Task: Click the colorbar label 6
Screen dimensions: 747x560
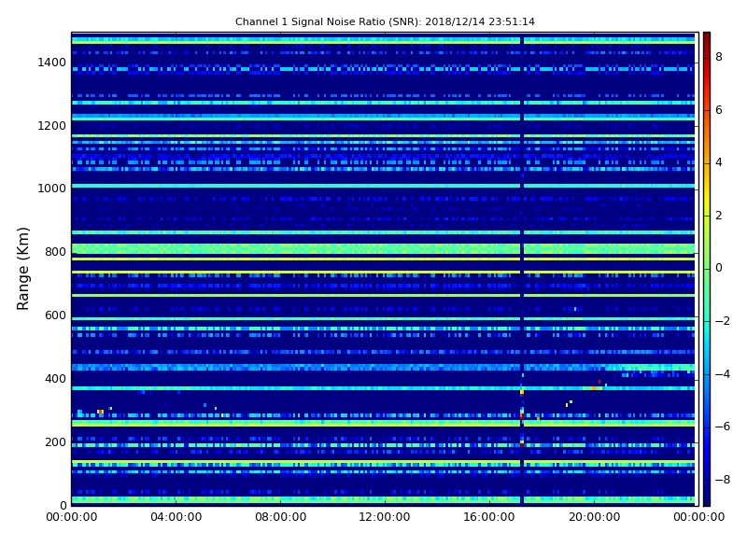Action: tap(719, 110)
